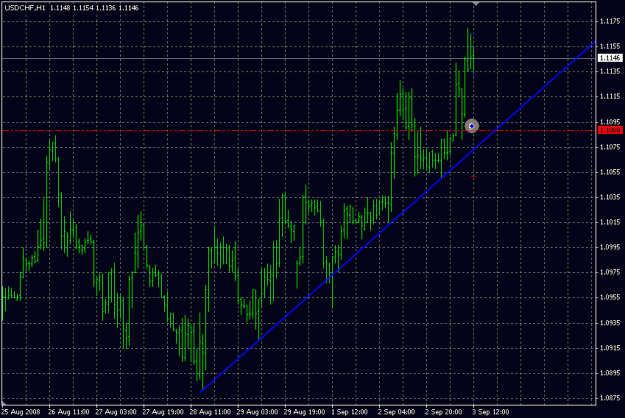
Task: Click the 1 Sep 12:00 time label
Action: 350,412
